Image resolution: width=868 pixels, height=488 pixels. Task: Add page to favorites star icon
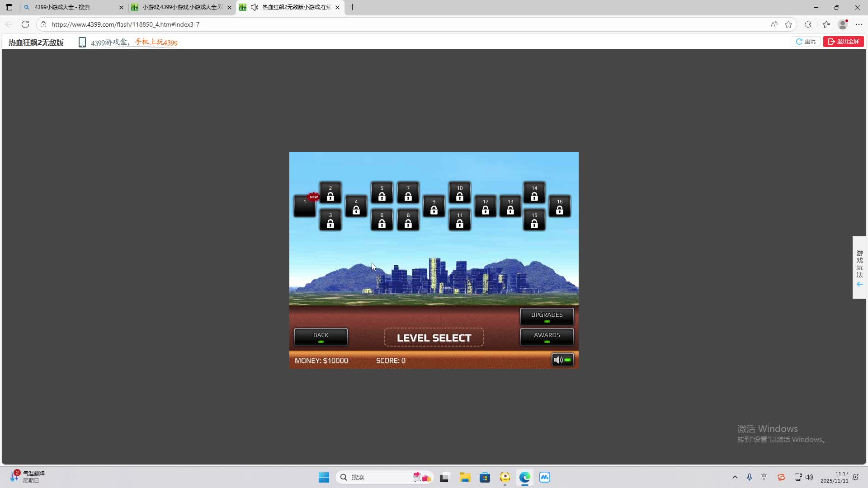pyautogui.click(x=788, y=24)
